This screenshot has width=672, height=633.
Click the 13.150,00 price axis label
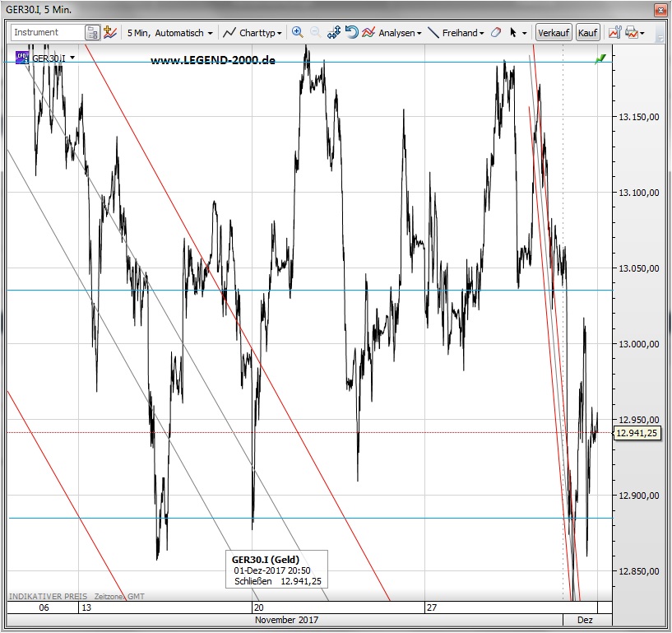(x=638, y=117)
